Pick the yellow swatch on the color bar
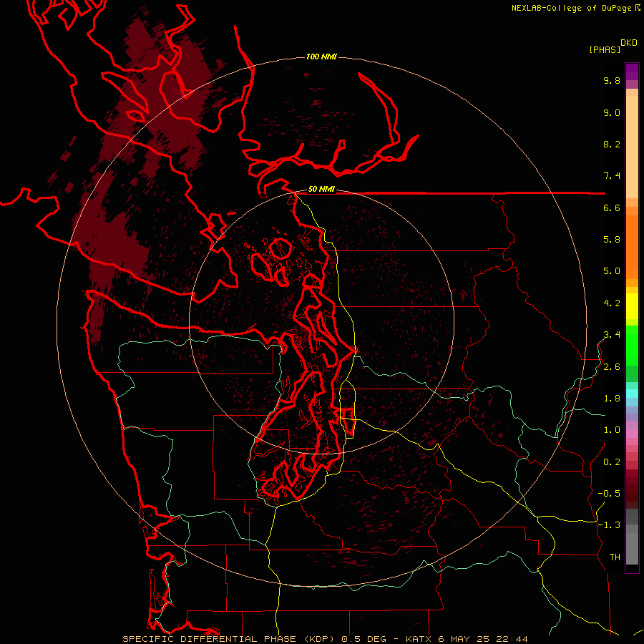 coord(632,306)
